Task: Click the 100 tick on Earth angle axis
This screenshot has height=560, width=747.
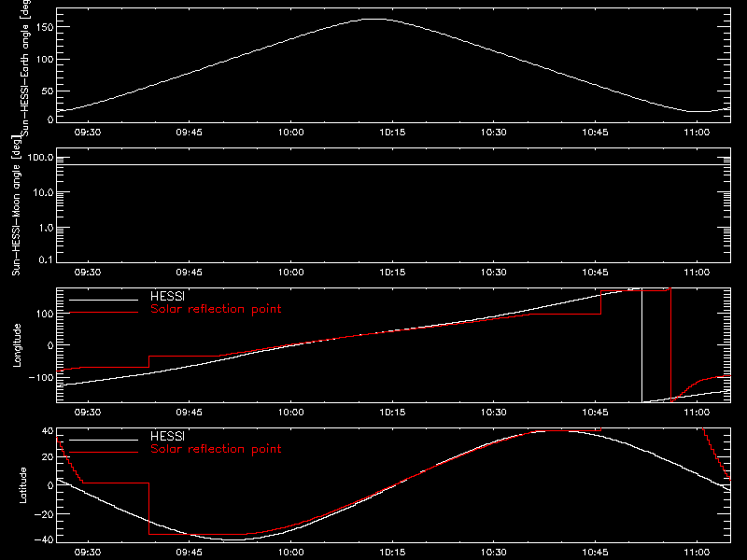Action: point(45,59)
